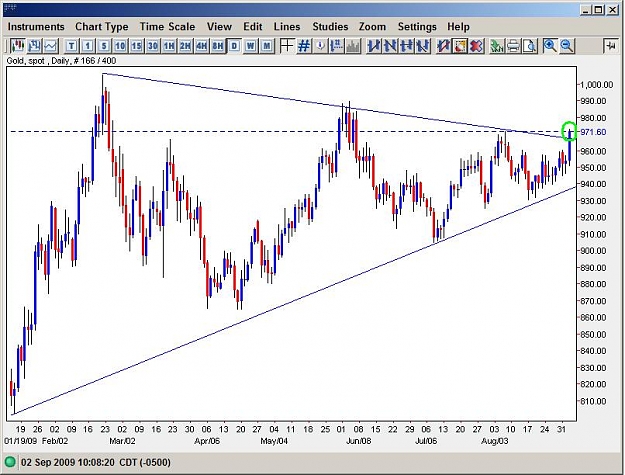Open the Edit menu
Screen dimensions: 625x475
[x=253, y=27]
